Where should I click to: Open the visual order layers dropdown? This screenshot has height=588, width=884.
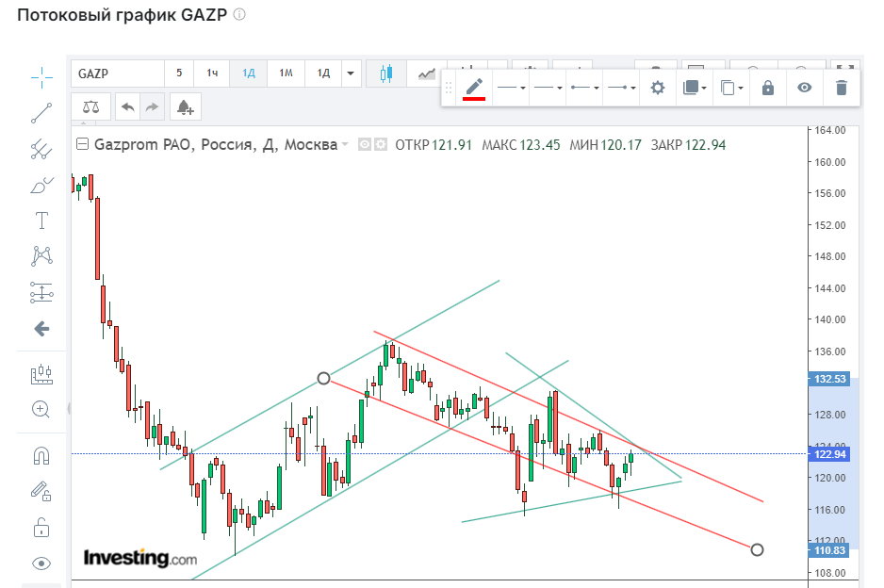[x=695, y=88]
